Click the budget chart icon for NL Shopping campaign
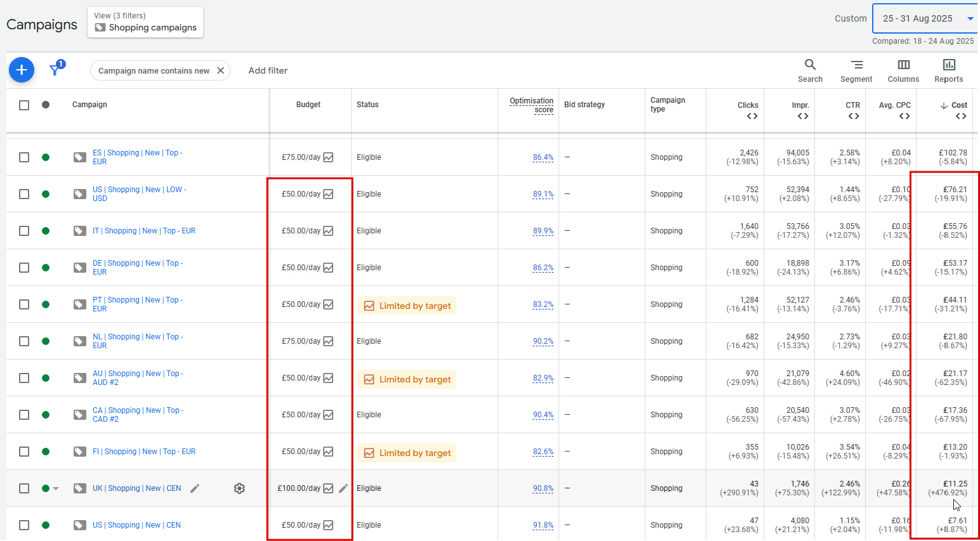Viewport: 980px width, 541px height. click(328, 341)
